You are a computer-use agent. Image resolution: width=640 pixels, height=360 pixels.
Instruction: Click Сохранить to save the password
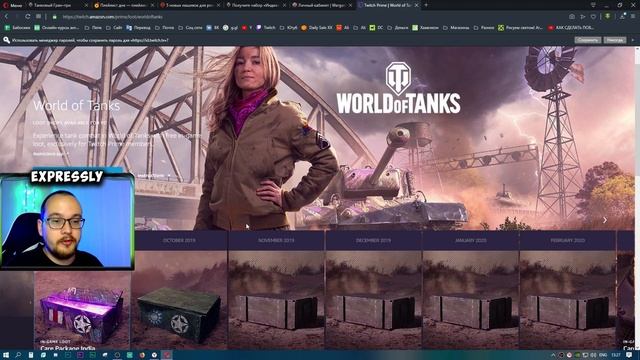[588, 40]
